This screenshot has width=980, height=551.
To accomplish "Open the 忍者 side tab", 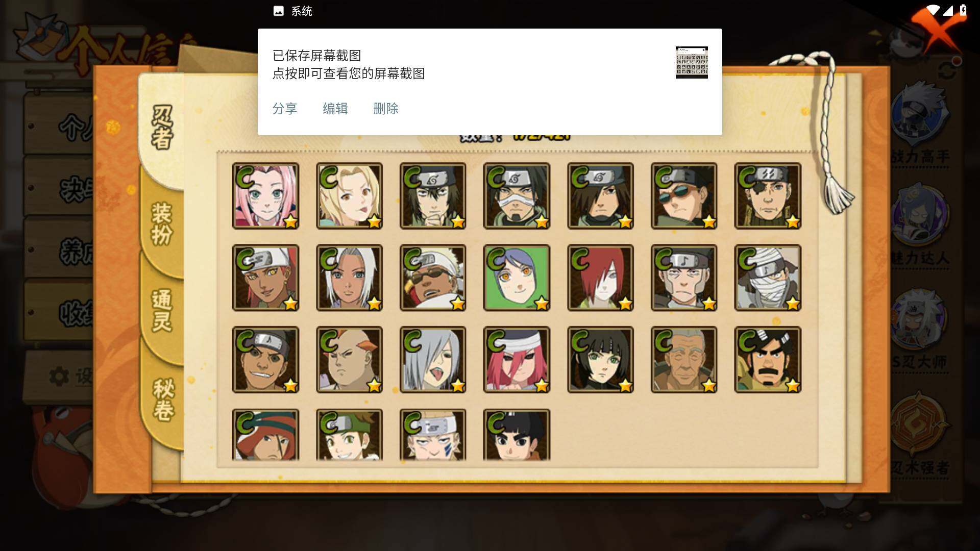I will click(162, 128).
